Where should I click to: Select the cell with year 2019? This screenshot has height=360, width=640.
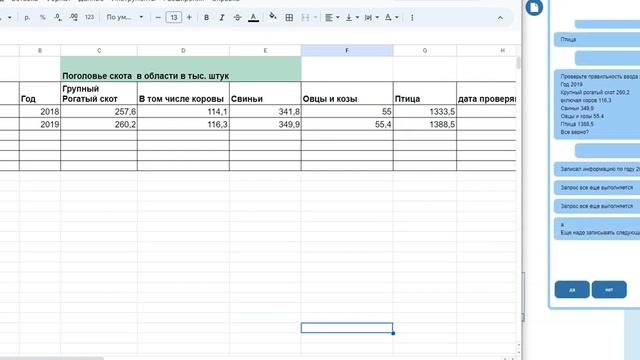click(40, 124)
